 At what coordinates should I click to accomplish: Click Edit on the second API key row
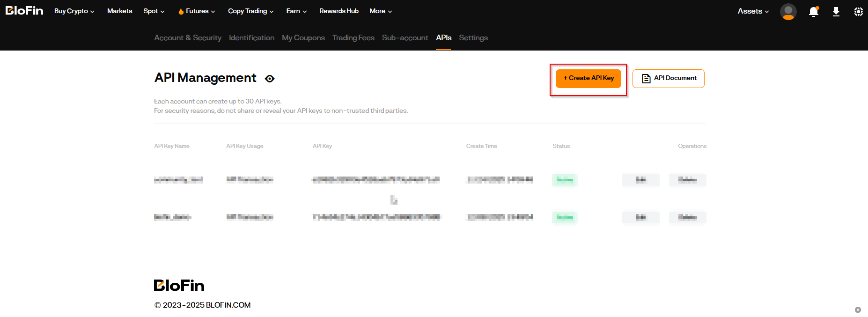641,217
